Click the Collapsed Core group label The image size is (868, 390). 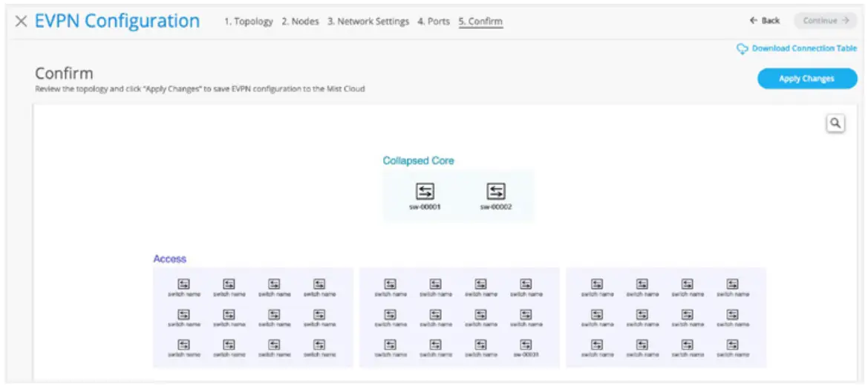pos(419,160)
